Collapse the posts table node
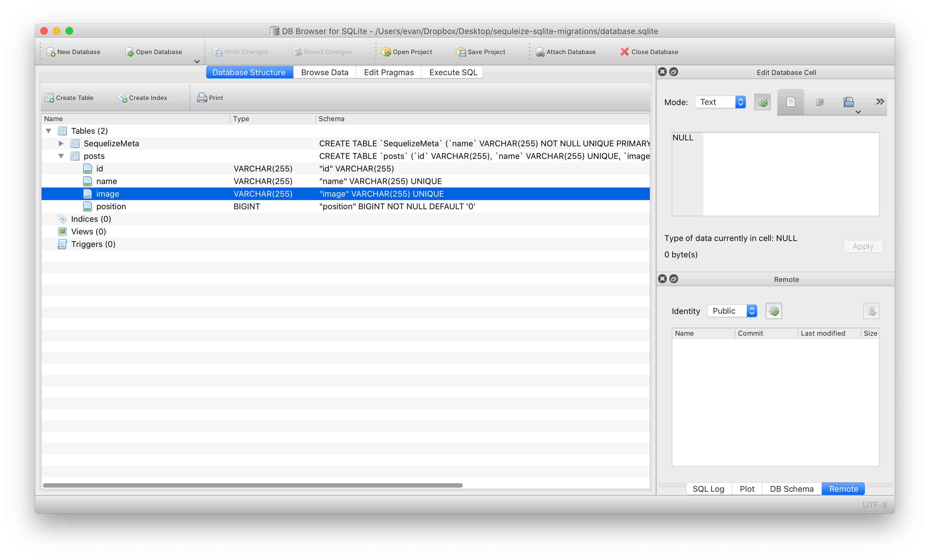930x560 pixels. [x=61, y=156]
